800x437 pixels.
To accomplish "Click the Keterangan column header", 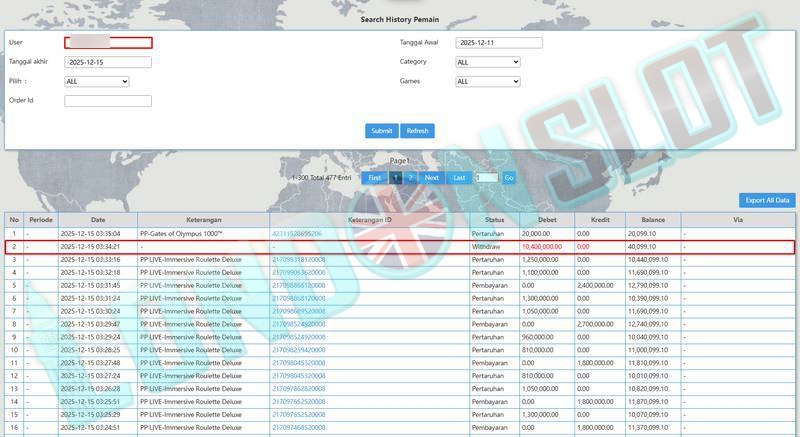I will coord(204,220).
